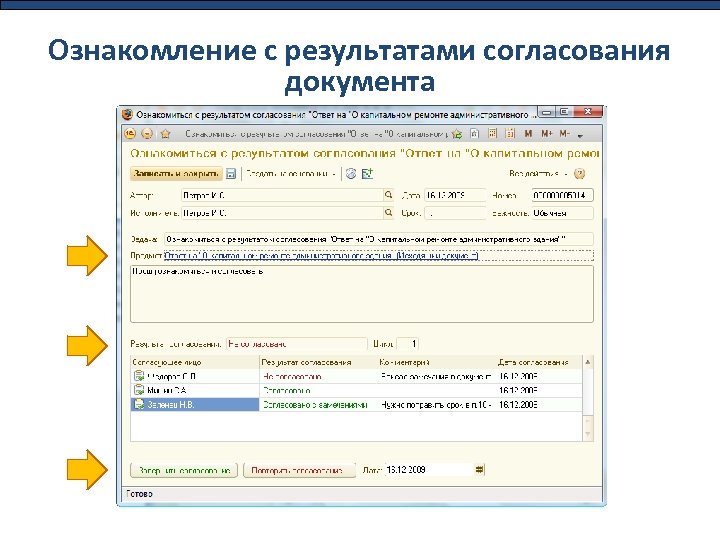720x540 pixels.
Task: Click red 'Не согласовано' result cell
Action: [x=318, y=377]
